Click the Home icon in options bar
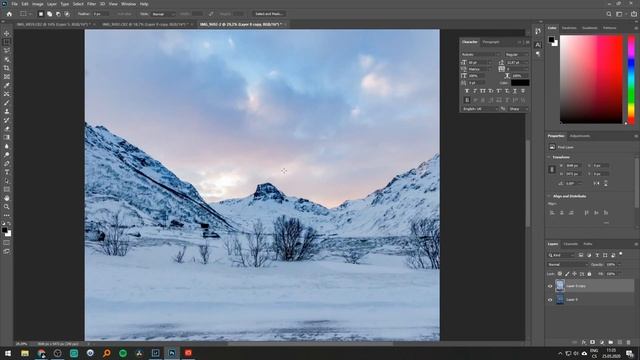Viewport: 640px width, 360px height. (9, 14)
